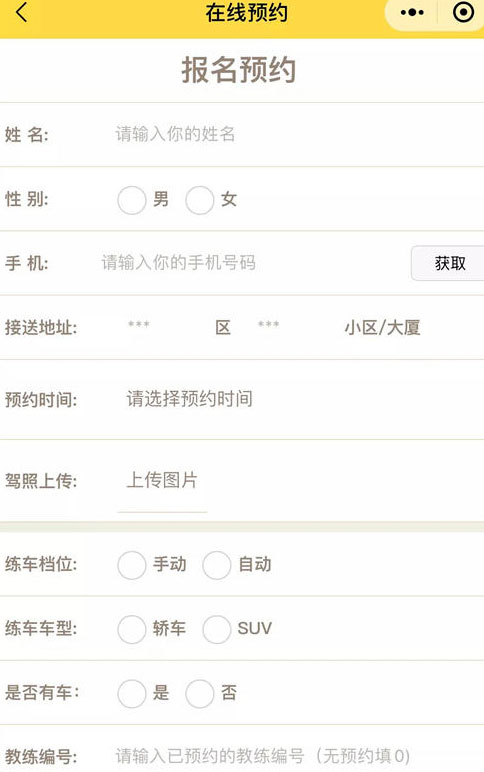Open the selector before 小区/大厦
The image size is (484, 772).
[268, 325]
